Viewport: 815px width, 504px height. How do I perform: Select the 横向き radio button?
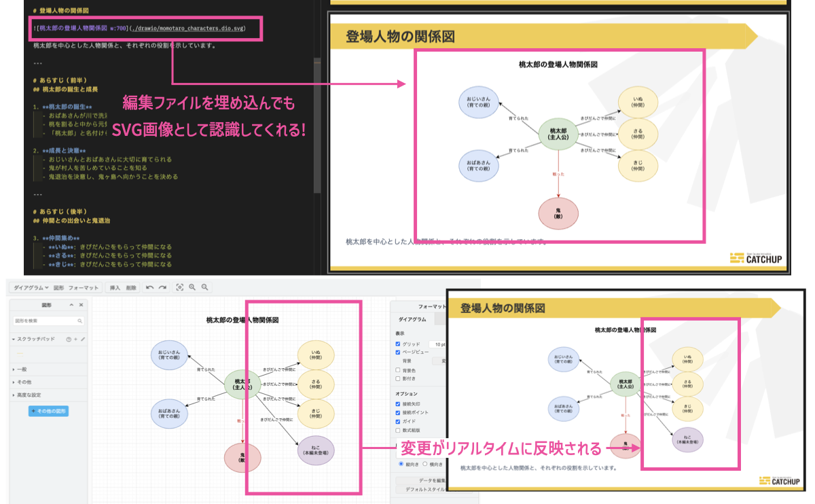(x=425, y=464)
